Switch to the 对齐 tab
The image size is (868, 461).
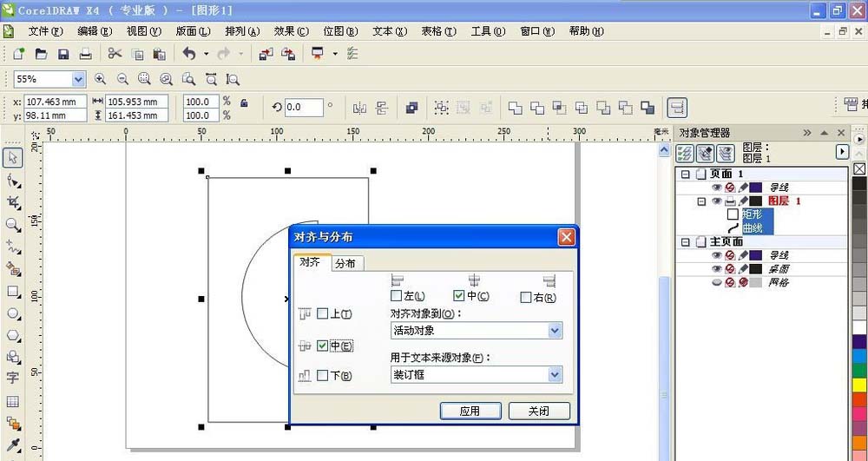(x=311, y=262)
